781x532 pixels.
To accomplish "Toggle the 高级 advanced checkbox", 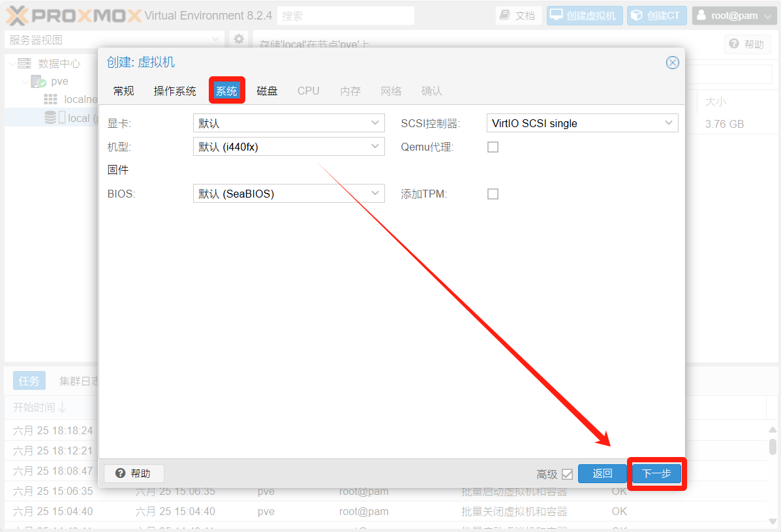I will click(567, 474).
